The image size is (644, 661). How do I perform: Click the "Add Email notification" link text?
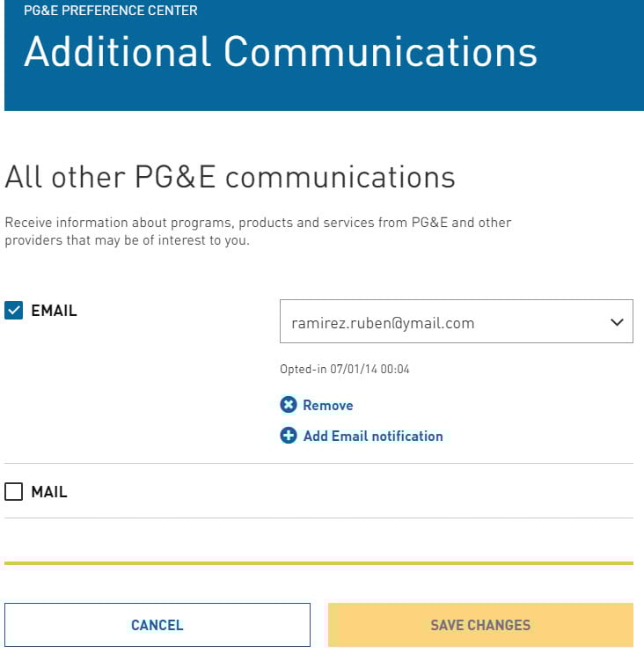coord(373,436)
